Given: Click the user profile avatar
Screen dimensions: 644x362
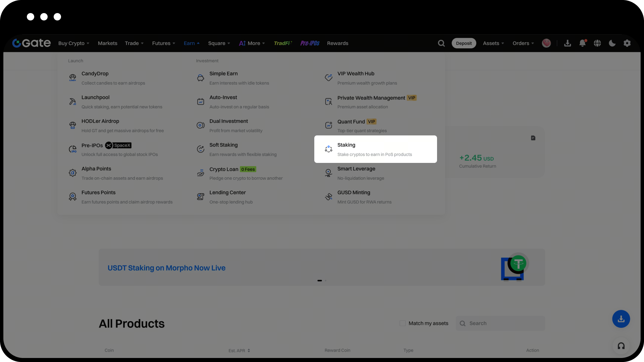Looking at the screenshot, I should click(546, 43).
